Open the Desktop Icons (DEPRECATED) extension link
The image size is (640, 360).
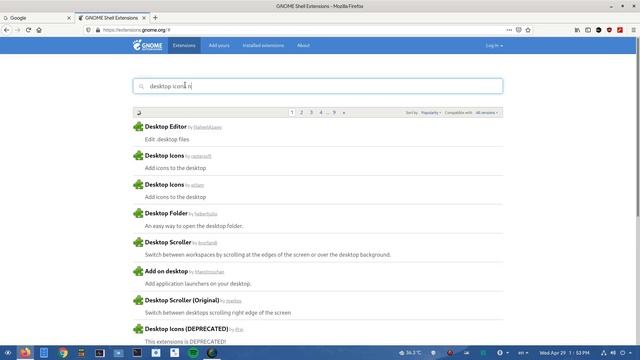187,329
